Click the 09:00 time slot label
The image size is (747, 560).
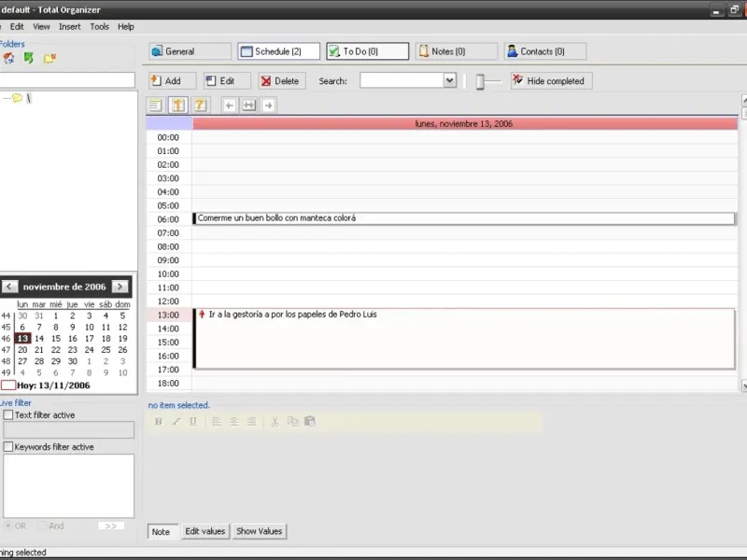coord(168,260)
